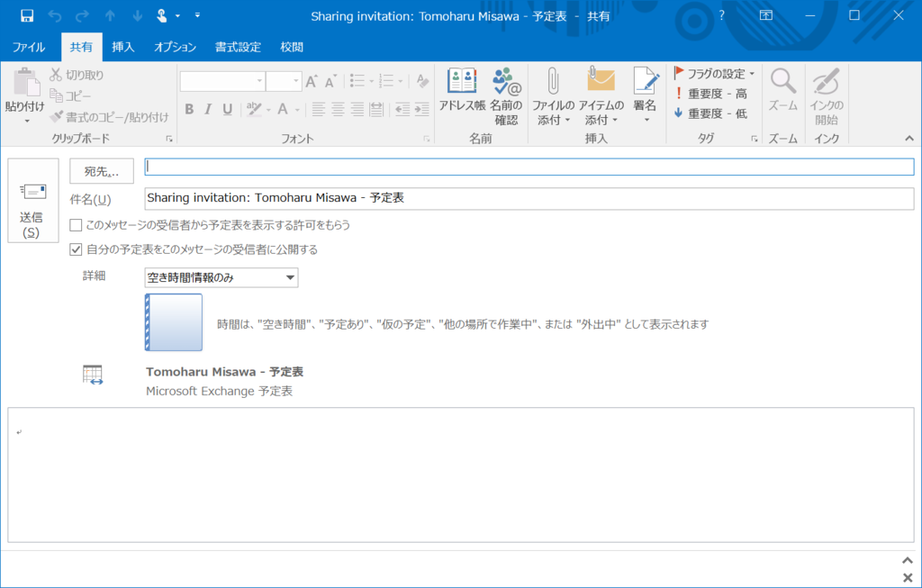This screenshot has width=922, height=588.
Task: Click the recipient address field
Action: click(529, 167)
